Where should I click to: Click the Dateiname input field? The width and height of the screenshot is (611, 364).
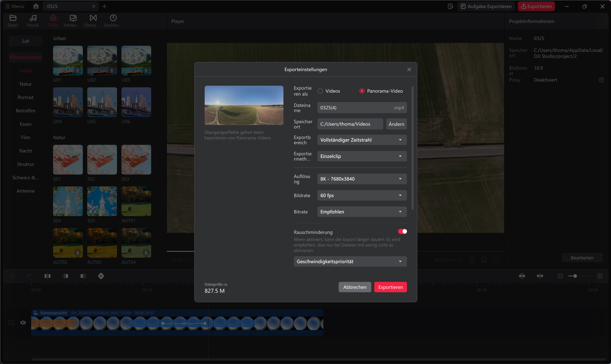(353, 108)
